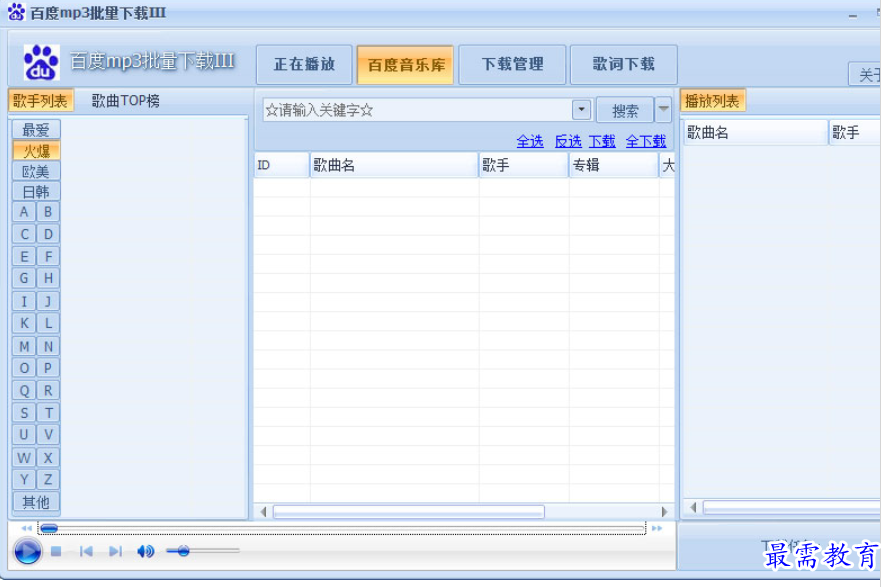Select the 火爆 singer category
This screenshot has width=887, height=587.
pyautogui.click(x=36, y=151)
